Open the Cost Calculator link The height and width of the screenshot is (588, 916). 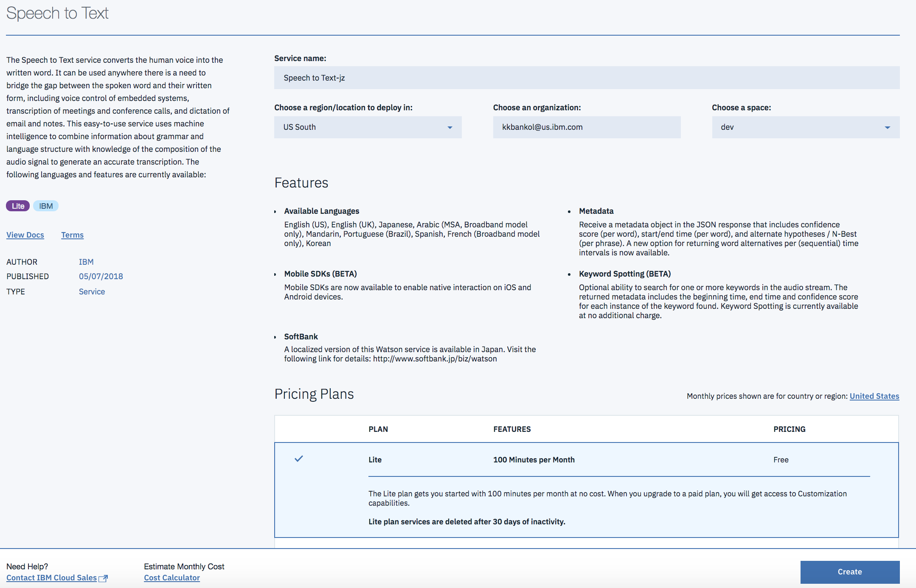(x=171, y=577)
